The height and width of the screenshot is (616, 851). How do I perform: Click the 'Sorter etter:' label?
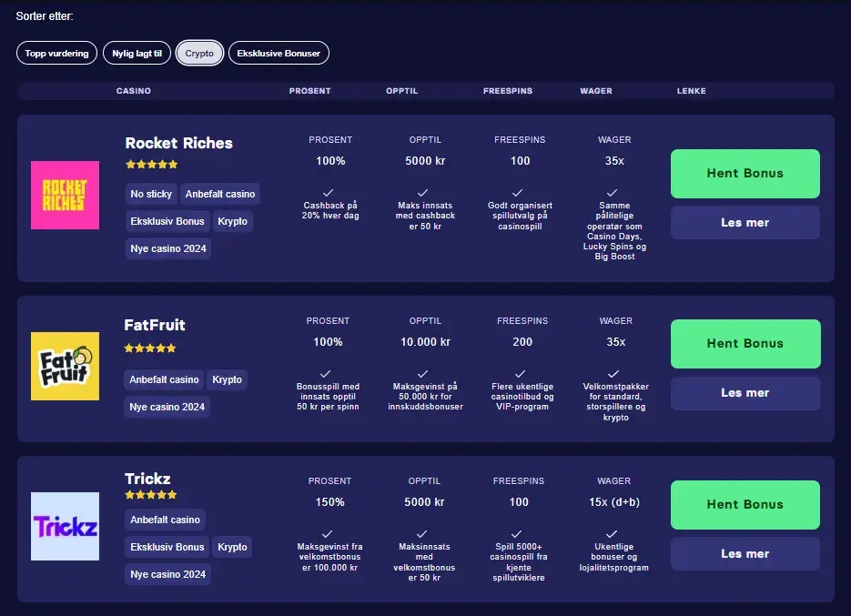pyautogui.click(x=45, y=16)
